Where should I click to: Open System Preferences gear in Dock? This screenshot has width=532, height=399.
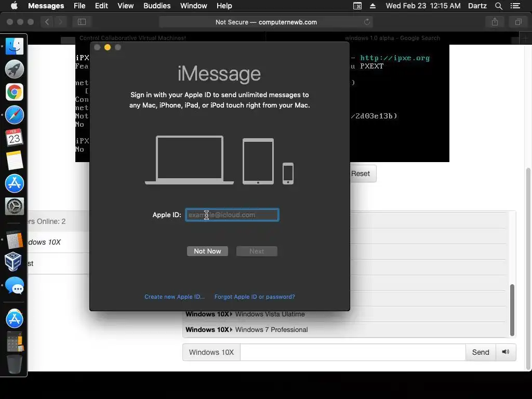[14, 206]
